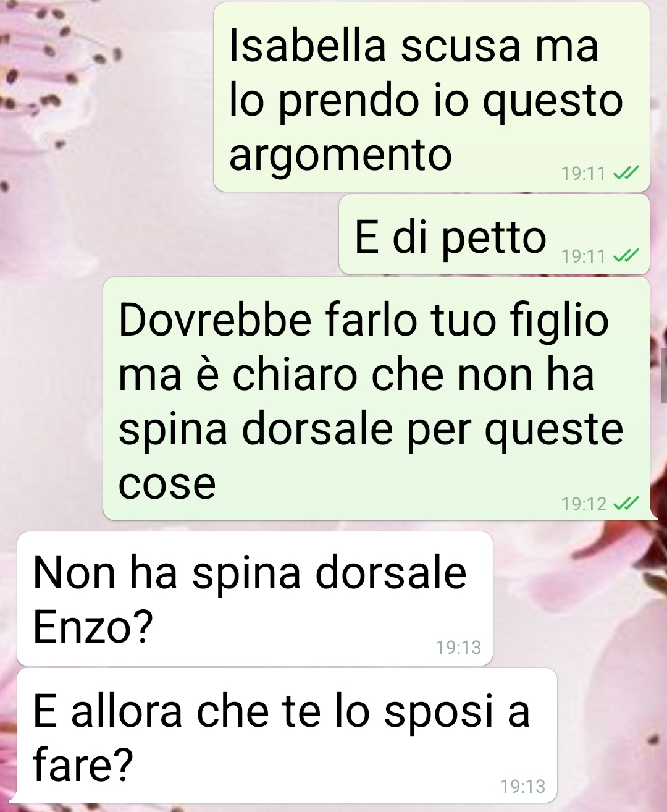Viewport: 667px width, 812px height.
Task: Click the word 'fare?' in the last message
Action: coord(83,764)
